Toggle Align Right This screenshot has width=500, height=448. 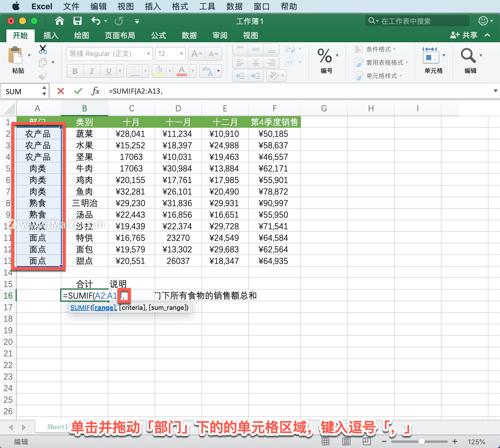click(x=271, y=62)
